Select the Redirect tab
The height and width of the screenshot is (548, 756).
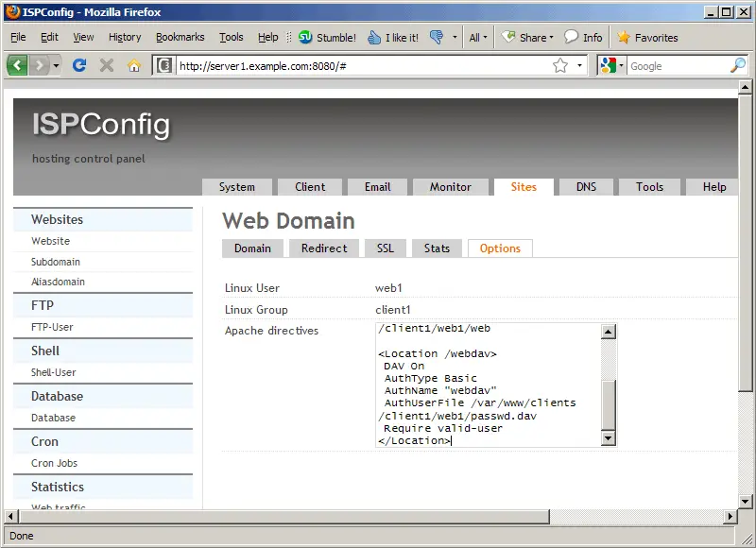click(x=324, y=248)
